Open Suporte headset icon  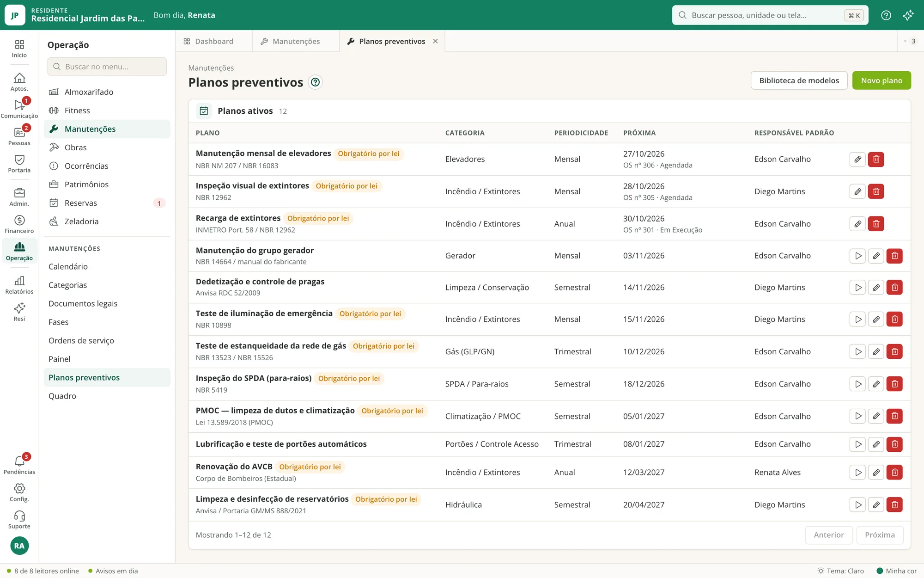tap(19, 520)
